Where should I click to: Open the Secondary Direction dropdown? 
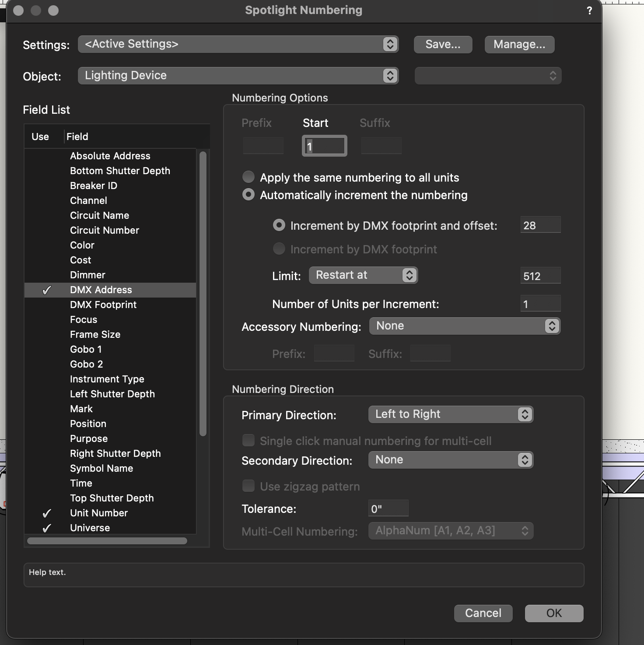point(450,460)
